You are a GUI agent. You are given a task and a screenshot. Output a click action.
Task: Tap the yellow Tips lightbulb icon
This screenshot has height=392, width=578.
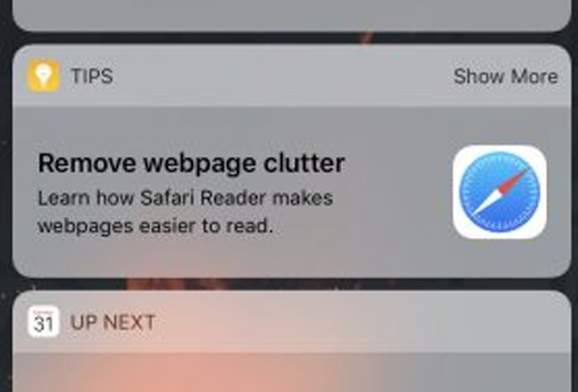coord(43,75)
